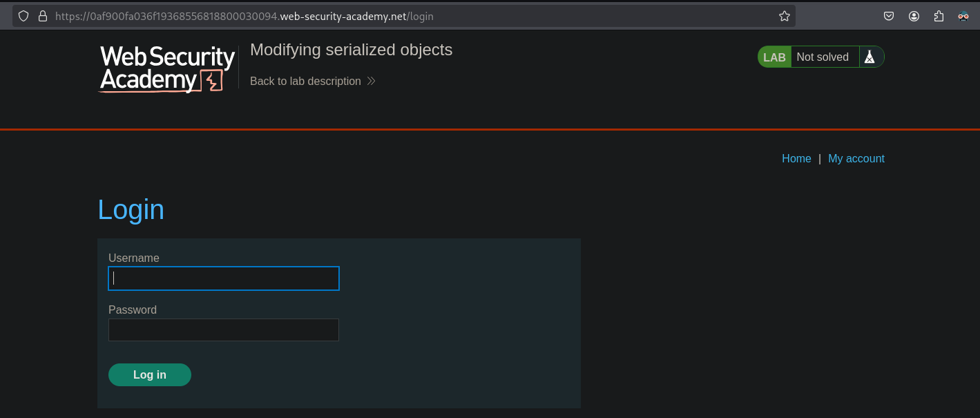The image size is (980, 418).
Task: Click the Not solved status text
Action: click(822, 57)
